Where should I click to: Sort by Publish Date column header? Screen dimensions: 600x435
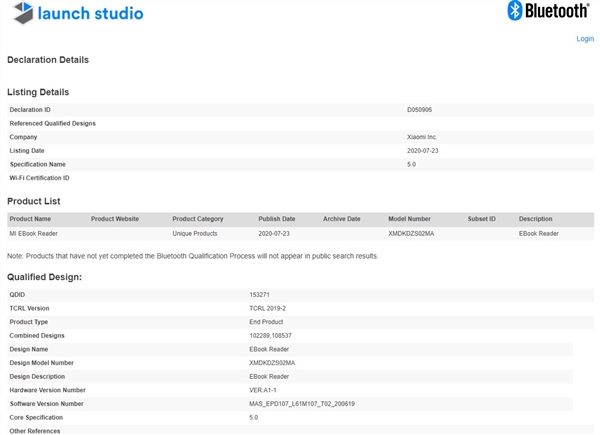coord(277,219)
